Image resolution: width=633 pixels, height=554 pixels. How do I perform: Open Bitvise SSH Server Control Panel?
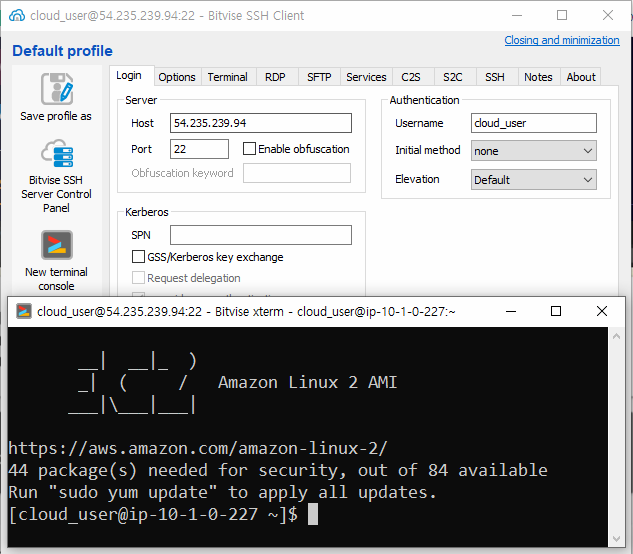coord(57,176)
